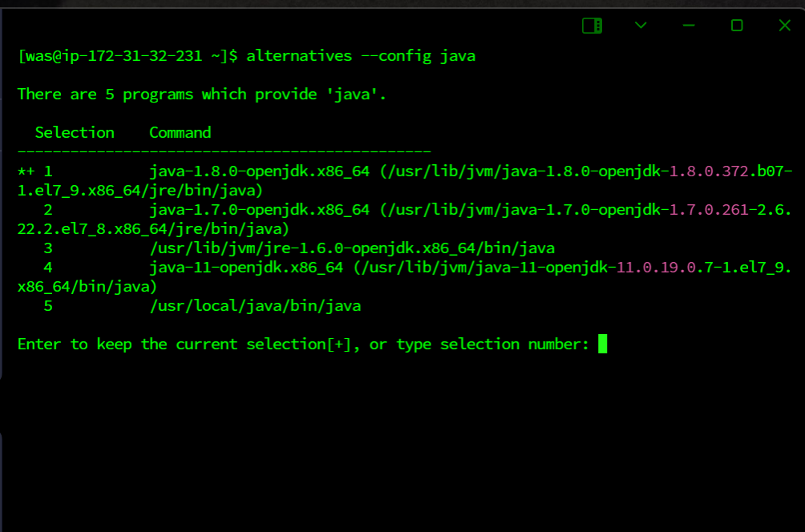Viewport: 805px width, 532px height.
Task: Click selection number 2
Action: coord(48,210)
